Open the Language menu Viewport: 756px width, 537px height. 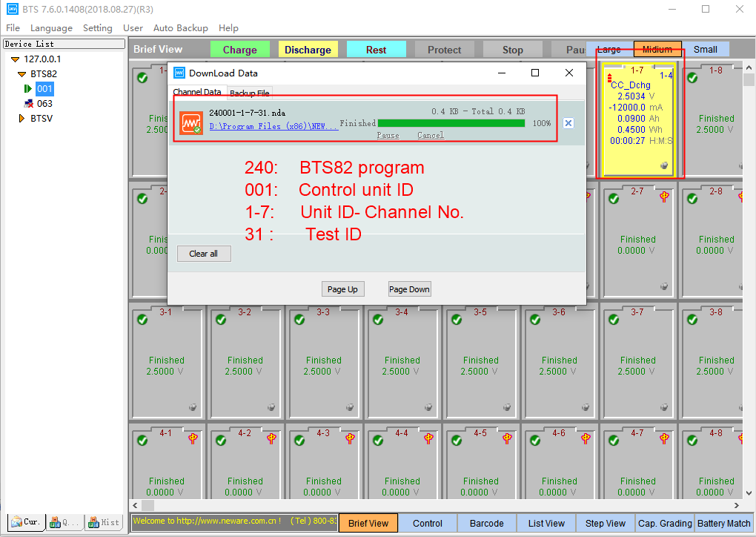click(x=51, y=28)
